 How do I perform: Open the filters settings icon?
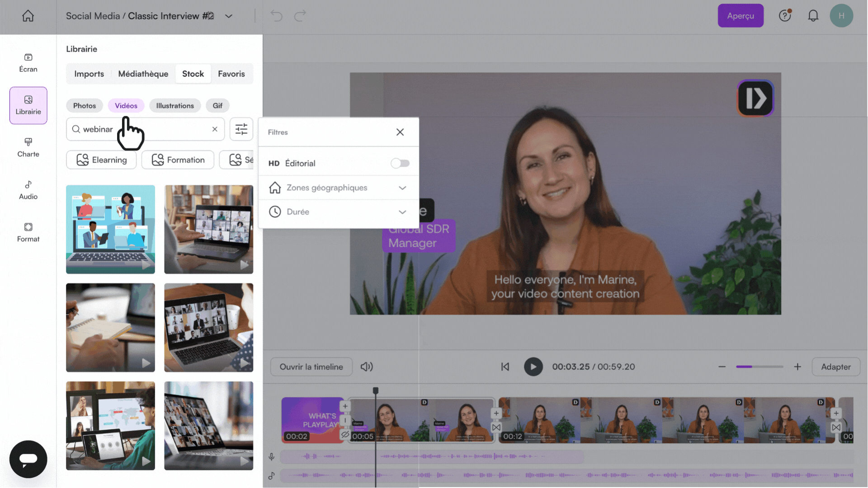[241, 129]
